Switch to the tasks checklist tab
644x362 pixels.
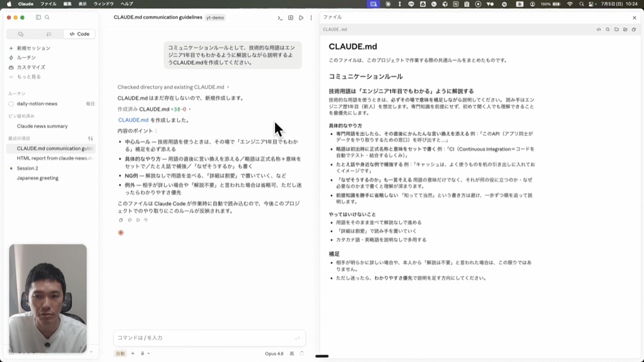(x=49, y=34)
